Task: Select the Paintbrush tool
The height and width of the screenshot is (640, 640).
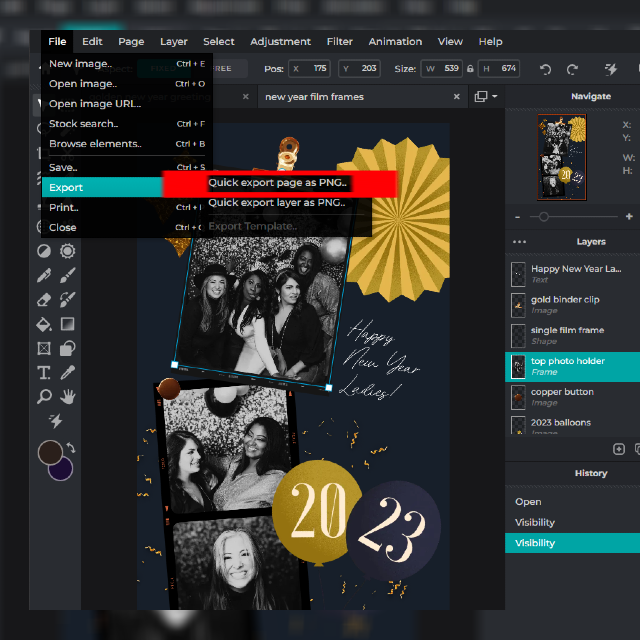Action: click(68, 276)
